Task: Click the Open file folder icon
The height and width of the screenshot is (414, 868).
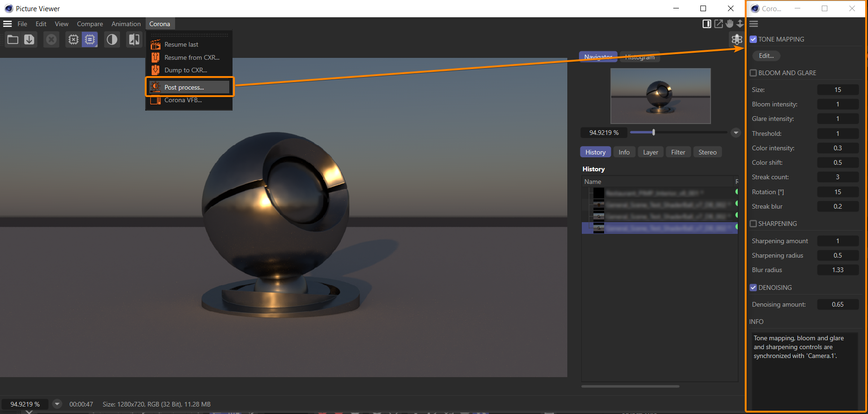Action: pyautogui.click(x=13, y=40)
